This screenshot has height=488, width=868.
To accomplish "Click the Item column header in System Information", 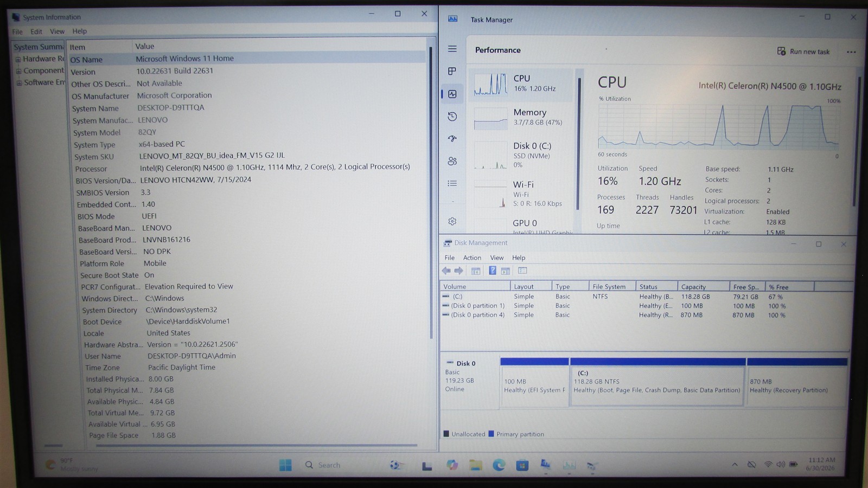I will click(x=99, y=47).
